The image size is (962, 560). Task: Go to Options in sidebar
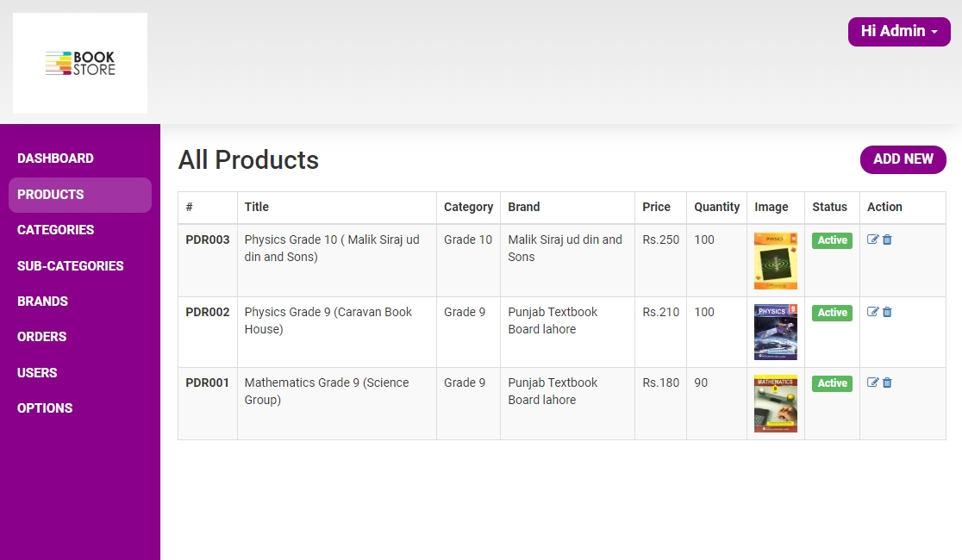(45, 408)
